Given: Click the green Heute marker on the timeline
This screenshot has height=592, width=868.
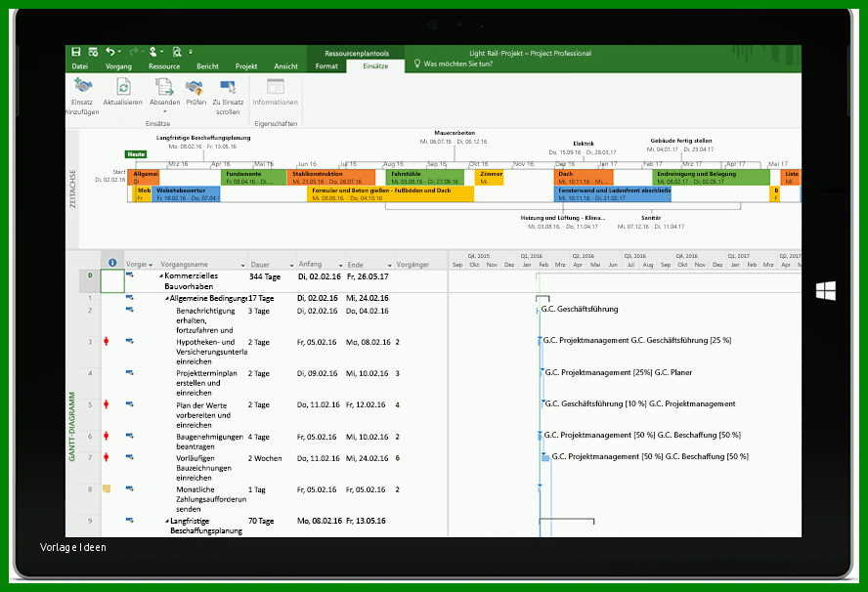Looking at the screenshot, I should [136, 154].
